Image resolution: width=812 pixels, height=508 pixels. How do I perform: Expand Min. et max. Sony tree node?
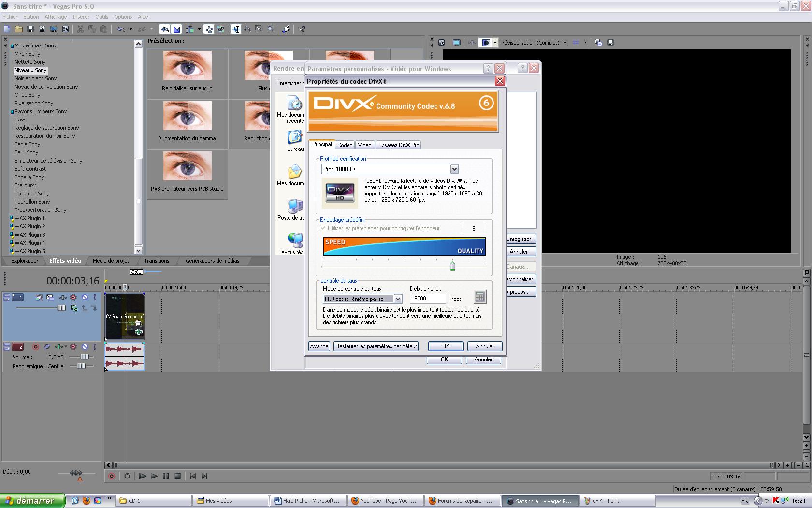coord(12,46)
